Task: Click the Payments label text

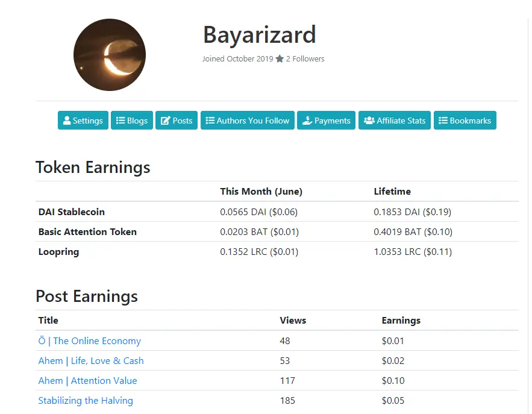Action: [x=332, y=121]
